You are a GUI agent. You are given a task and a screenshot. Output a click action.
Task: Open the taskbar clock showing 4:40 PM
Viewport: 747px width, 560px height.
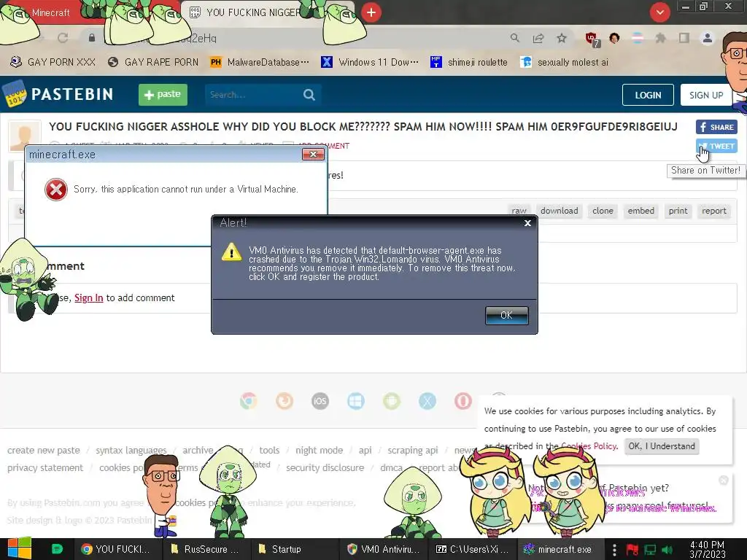point(707,549)
